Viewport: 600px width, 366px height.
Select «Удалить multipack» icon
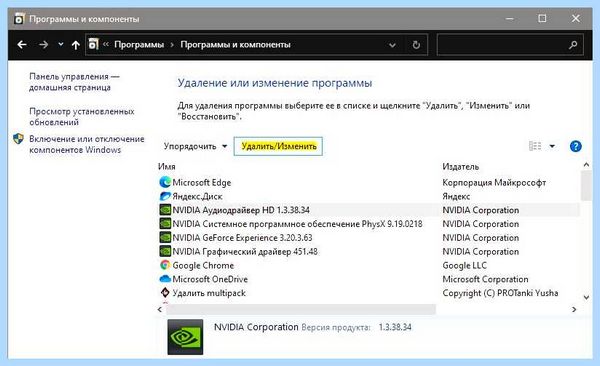click(x=165, y=292)
